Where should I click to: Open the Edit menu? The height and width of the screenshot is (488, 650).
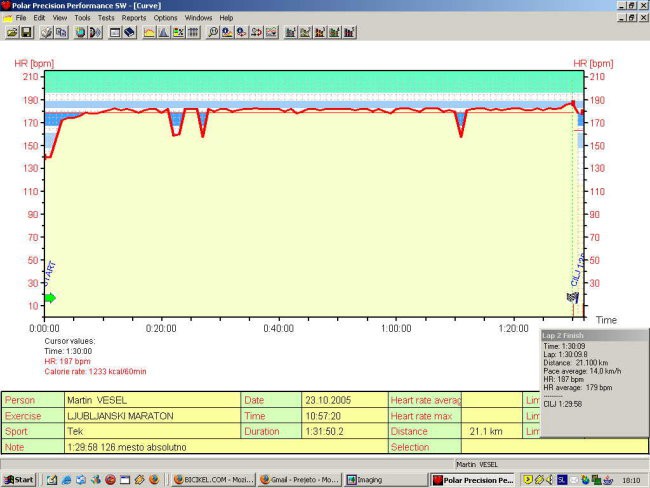(x=39, y=18)
